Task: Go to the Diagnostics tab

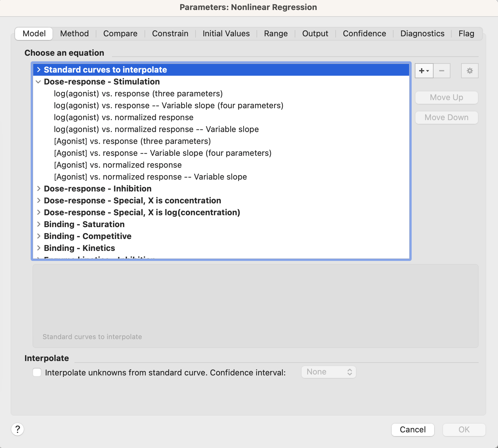Action: [x=422, y=33]
